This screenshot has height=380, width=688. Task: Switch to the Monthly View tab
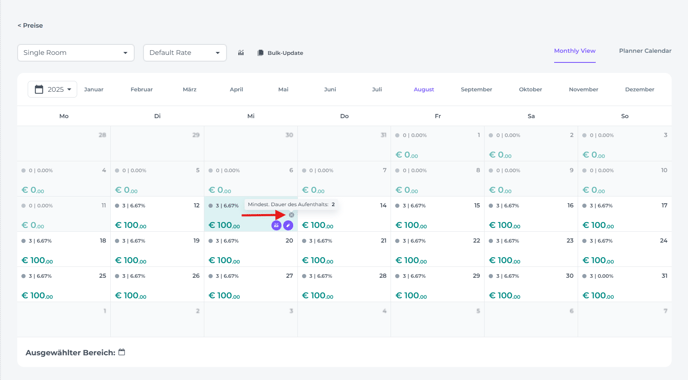[x=575, y=51]
